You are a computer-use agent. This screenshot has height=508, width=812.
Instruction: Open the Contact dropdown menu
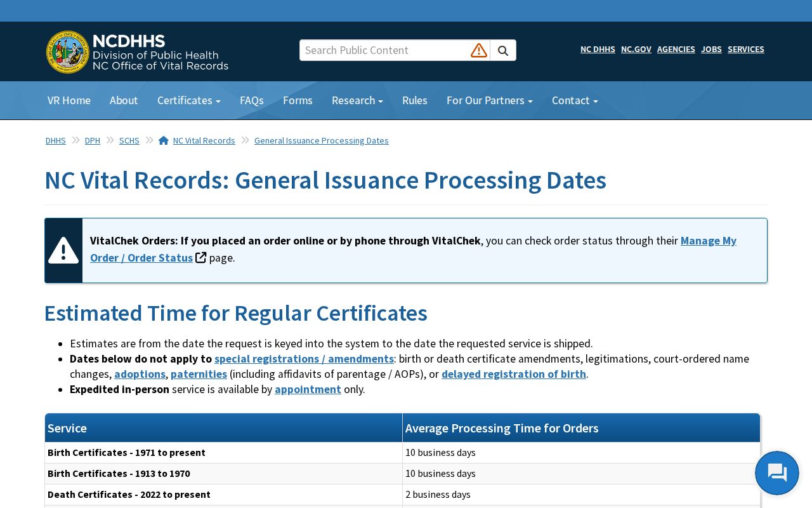(x=575, y=100)
